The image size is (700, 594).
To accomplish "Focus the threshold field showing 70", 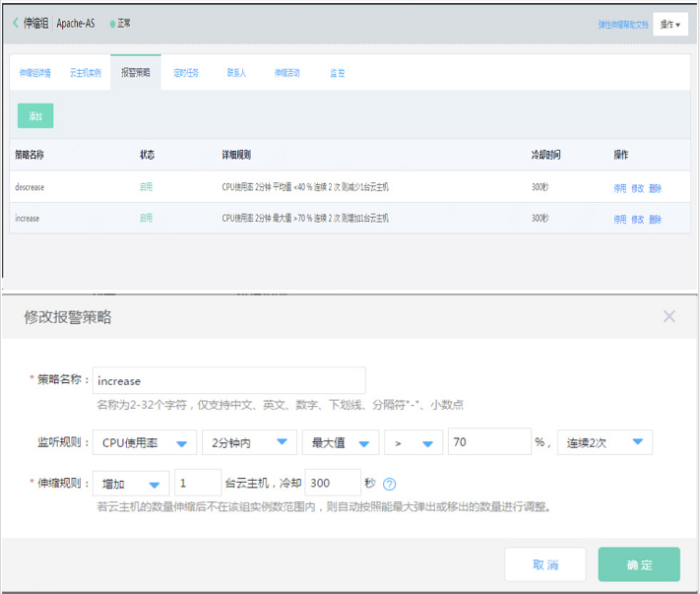I will [x=489, y=442].
